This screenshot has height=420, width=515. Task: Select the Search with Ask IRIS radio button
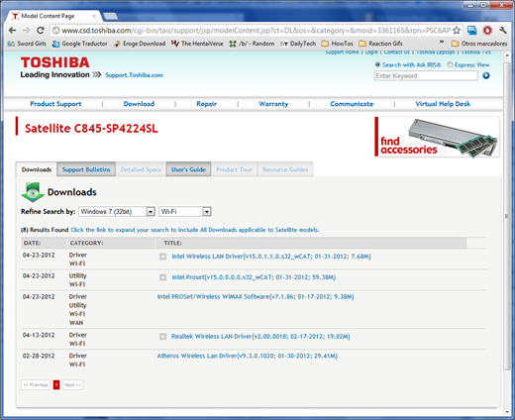tap(377, 64)
